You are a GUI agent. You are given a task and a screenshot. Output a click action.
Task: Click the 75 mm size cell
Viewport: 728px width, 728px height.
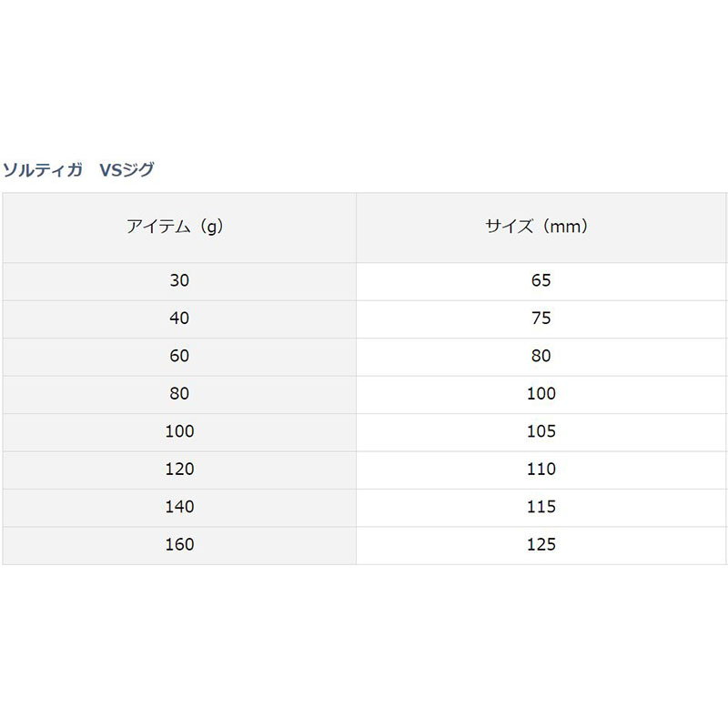(541, 318)
